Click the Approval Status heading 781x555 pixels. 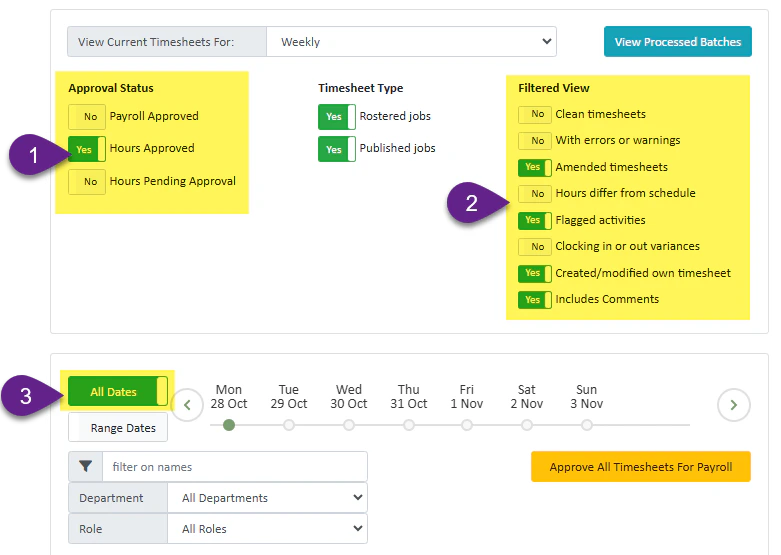pos(111,88)
